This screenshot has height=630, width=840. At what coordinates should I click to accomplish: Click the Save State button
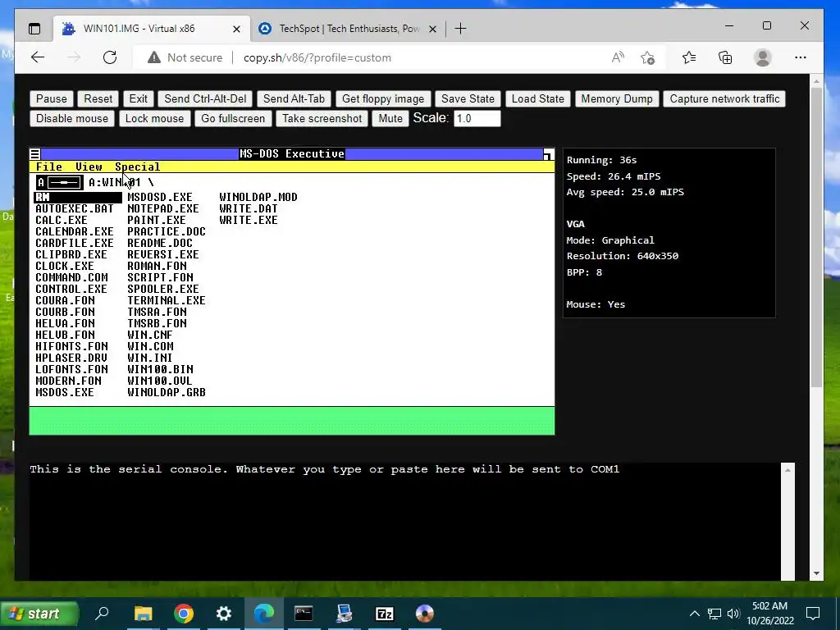click(468, 98)
